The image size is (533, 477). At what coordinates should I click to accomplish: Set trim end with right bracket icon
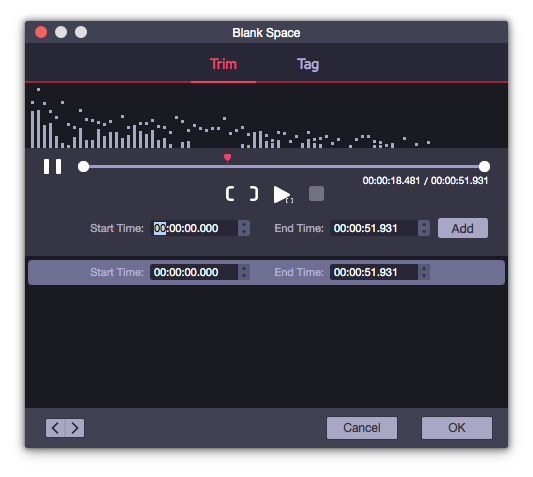254,194
